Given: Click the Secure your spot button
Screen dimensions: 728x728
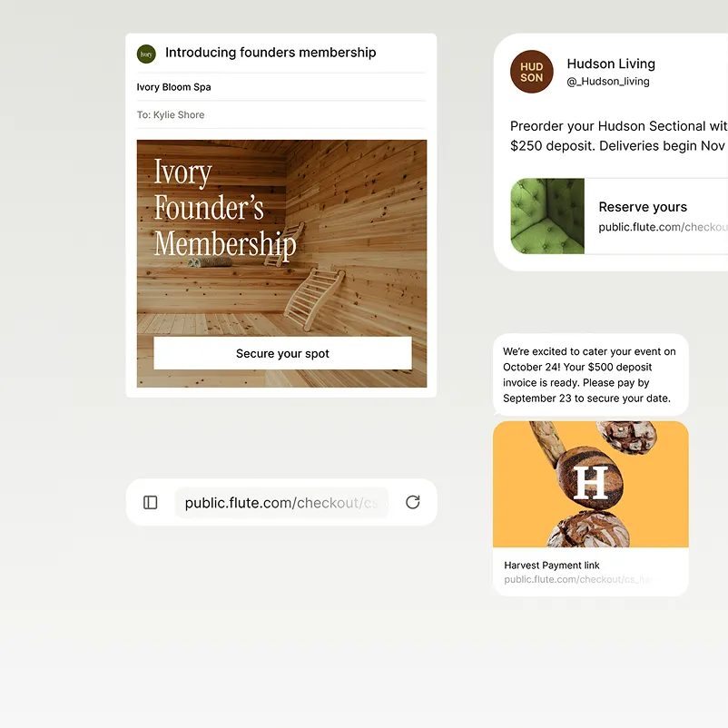Looking at the screenshot, I should [x=282, y=353].
